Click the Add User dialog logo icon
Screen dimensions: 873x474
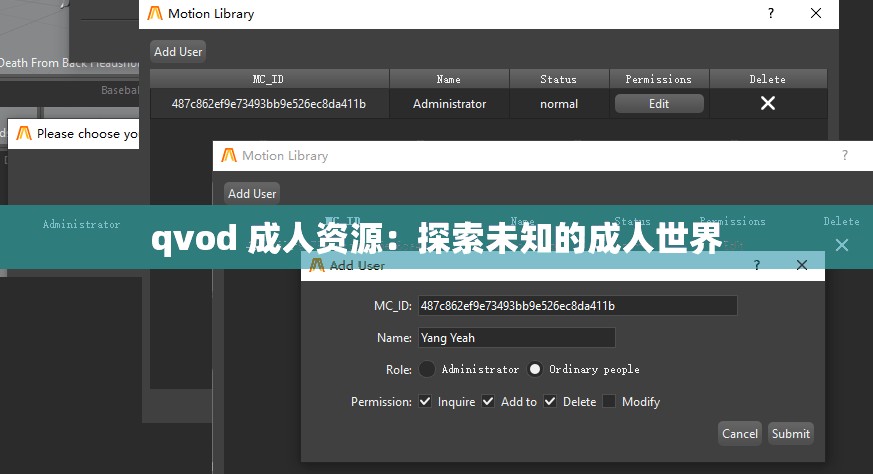tap(317, 265)
